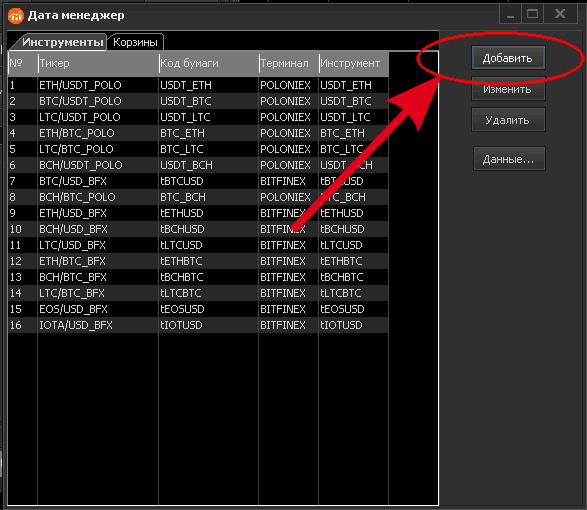Click tETHBTC in Код бумаги column

tap(182, 261)
